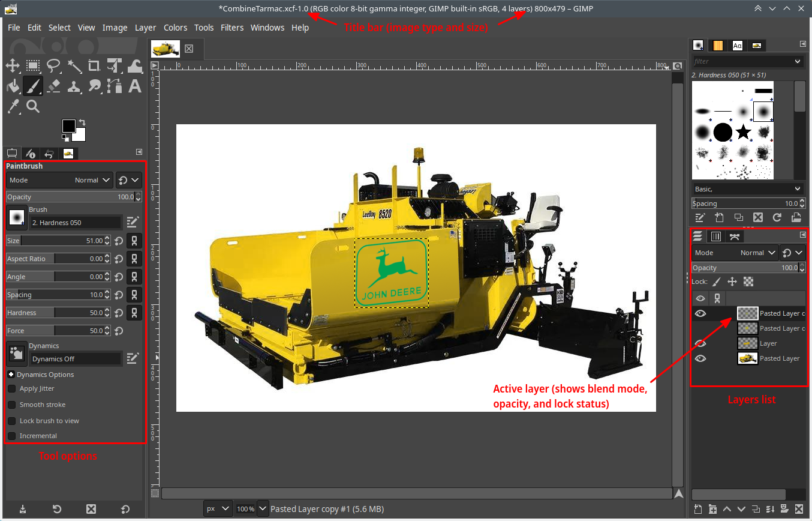This screenshot has height=521, width=812.
Task: Reset Angle to brush default
Action: pyautogui.click(x=119, y=277)
